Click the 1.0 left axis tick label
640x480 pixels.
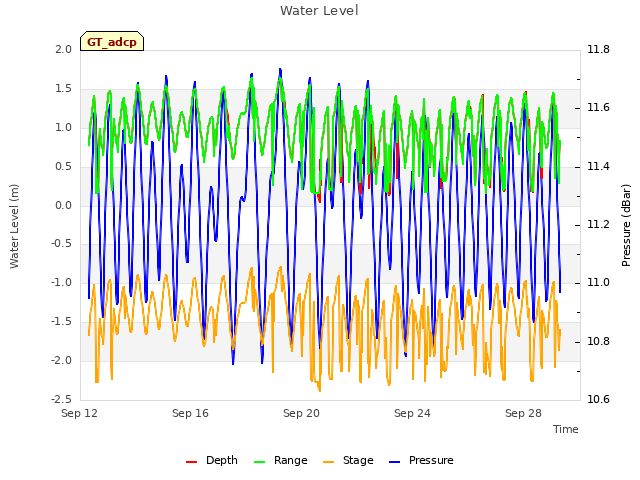63,127
